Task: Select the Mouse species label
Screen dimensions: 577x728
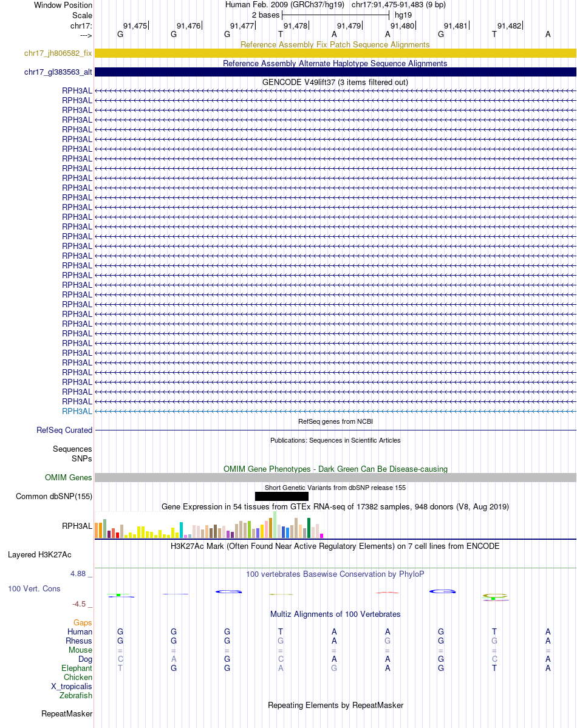Action: [80, 650]
